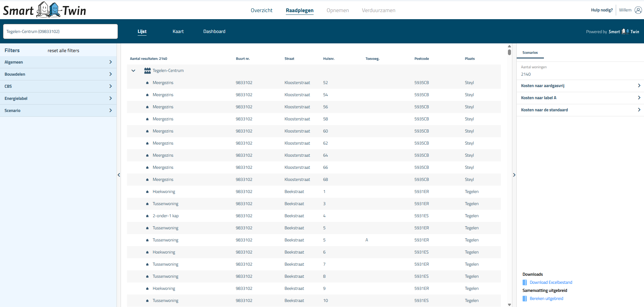
Task: Open the Dashboard tab
Action: 214,32
